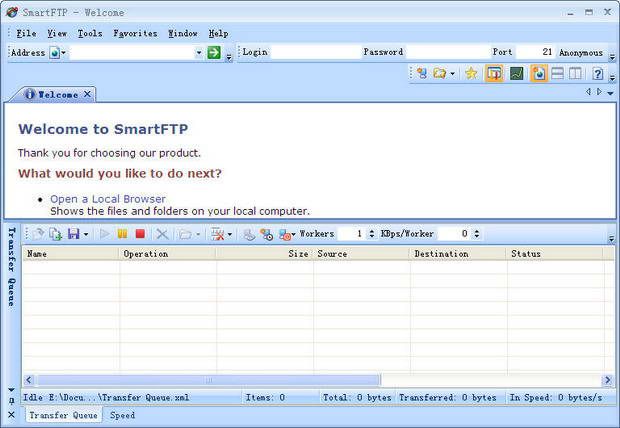The image size is (620, 428).
Task: Click the queue horizontal scrollbar thumb
Action: tap(208, 380)
